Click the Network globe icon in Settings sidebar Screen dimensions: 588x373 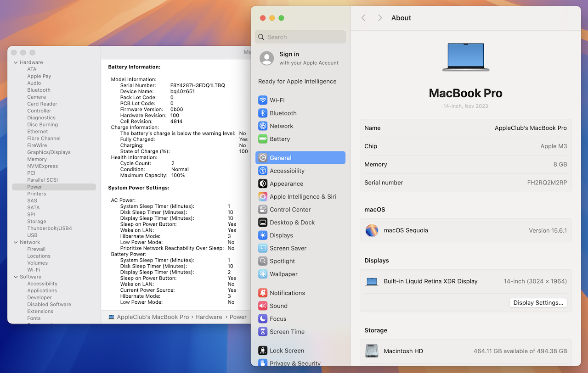pos(263,126)
